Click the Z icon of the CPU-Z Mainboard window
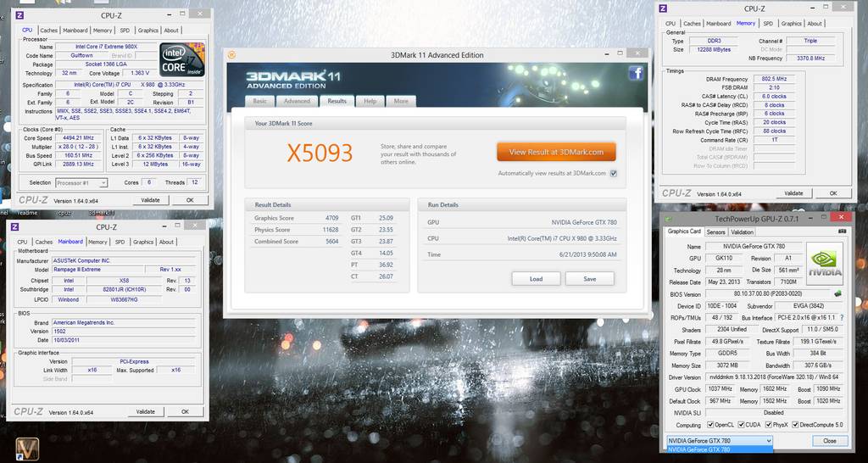Image resolution: width=868 pixels, height=463 pixels. coord(15,226)
